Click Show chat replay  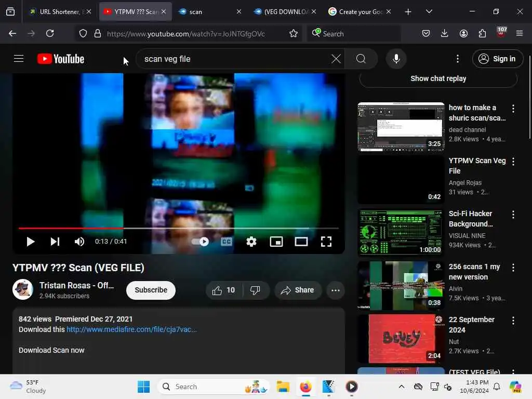(438, 79)
